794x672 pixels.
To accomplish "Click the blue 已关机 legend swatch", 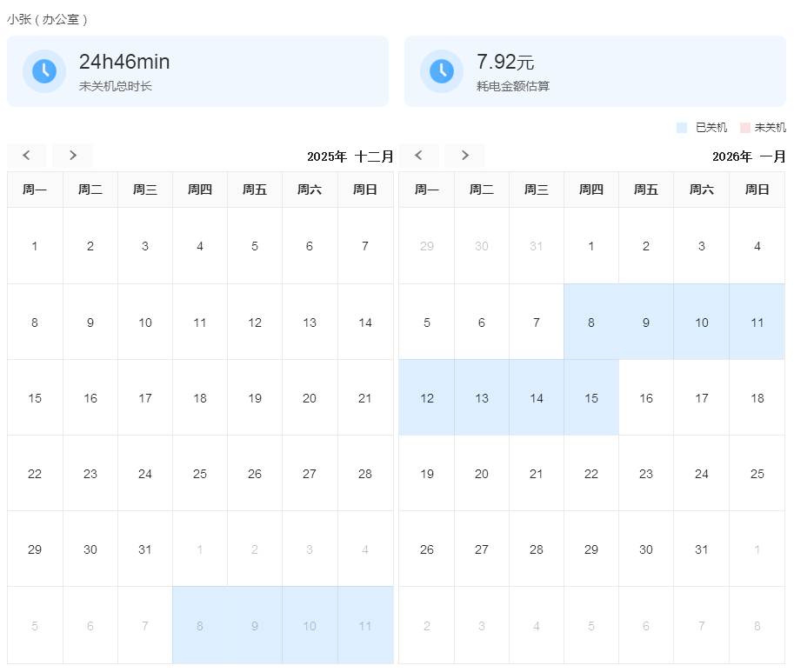I will (682, 128).
